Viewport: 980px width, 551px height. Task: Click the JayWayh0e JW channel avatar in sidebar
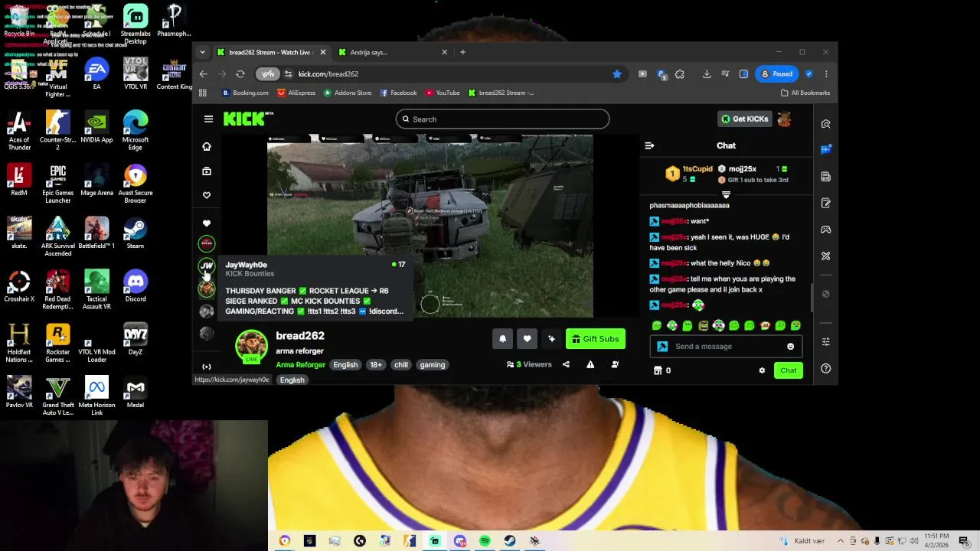(207, 266)
